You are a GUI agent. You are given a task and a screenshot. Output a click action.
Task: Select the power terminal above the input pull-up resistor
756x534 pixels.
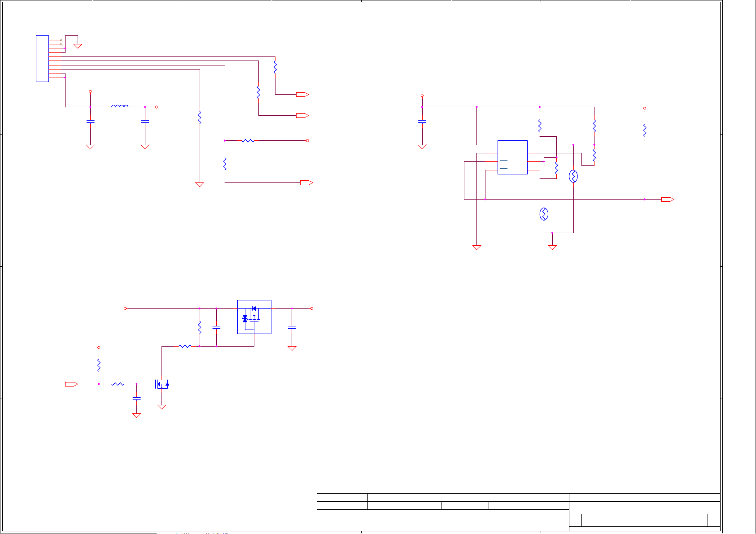click(99, 347)
